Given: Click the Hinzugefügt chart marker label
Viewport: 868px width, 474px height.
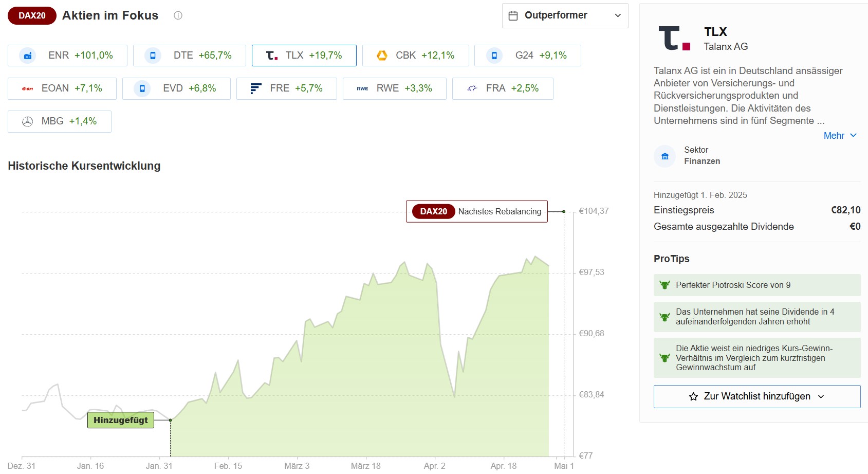Looking at the screenshot, I should 121,420.
